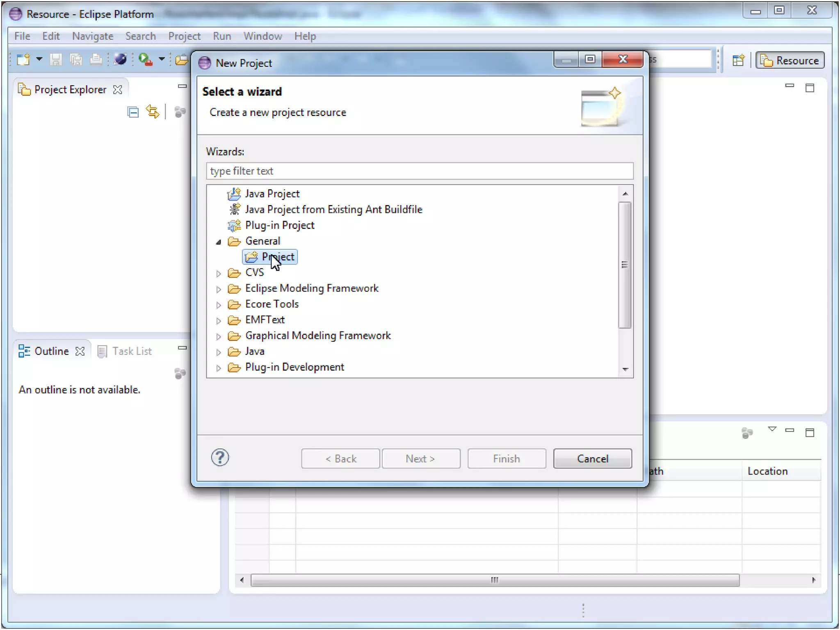Click the wizard filter text field
Image resolution: width=840 pixels, height=630 pixels.
point(419,171)
